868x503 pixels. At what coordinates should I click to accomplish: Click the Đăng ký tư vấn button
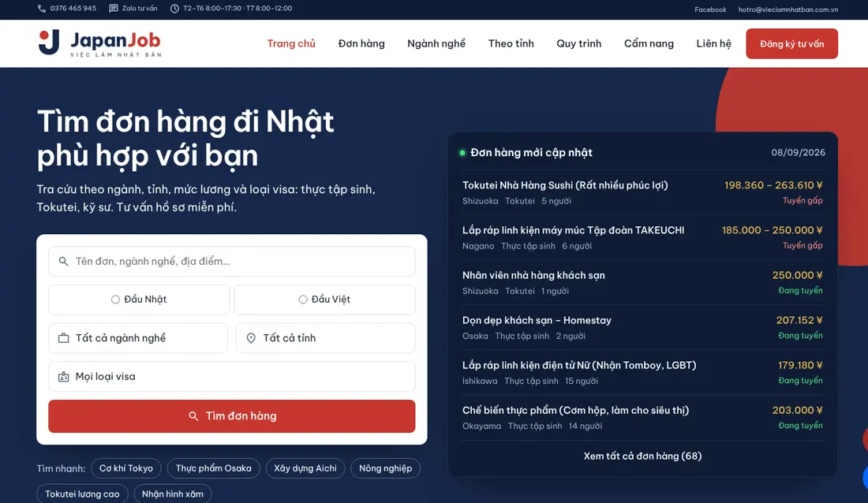(791, 43)
